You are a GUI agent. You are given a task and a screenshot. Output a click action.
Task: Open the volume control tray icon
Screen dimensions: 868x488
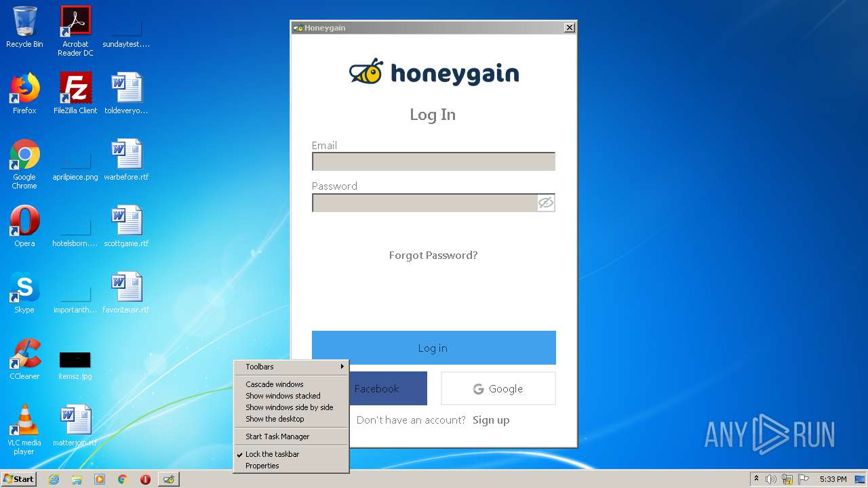pos(771,479)
